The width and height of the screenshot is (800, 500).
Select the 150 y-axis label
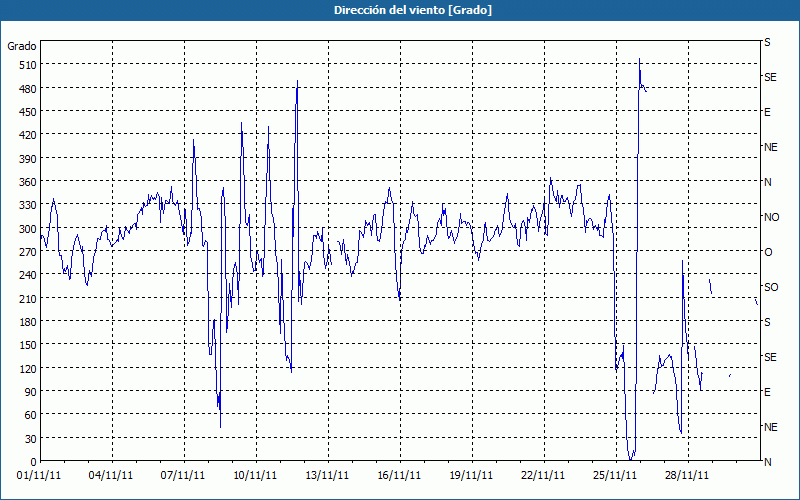[x=28, y=345]
